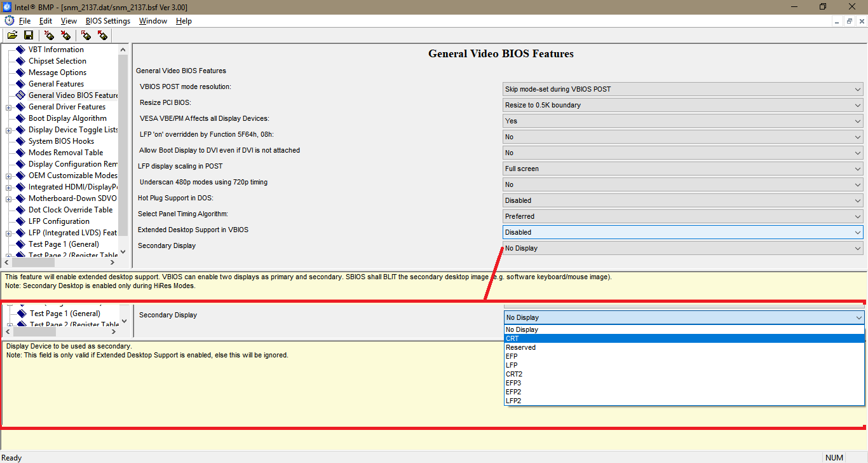This screenshot has width=868, height=463.
Task: Choose LFP in the Secondary Display list
Action: (x=684, y=365)
